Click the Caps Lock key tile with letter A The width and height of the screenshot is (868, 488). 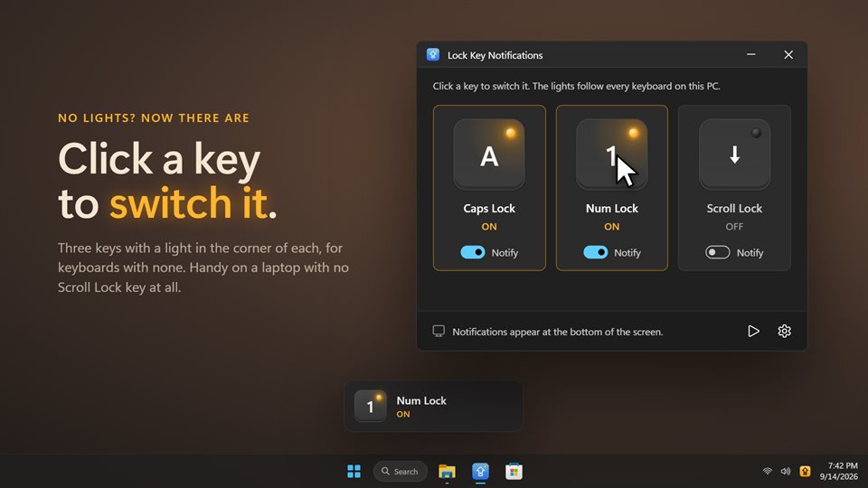[489, 155]
